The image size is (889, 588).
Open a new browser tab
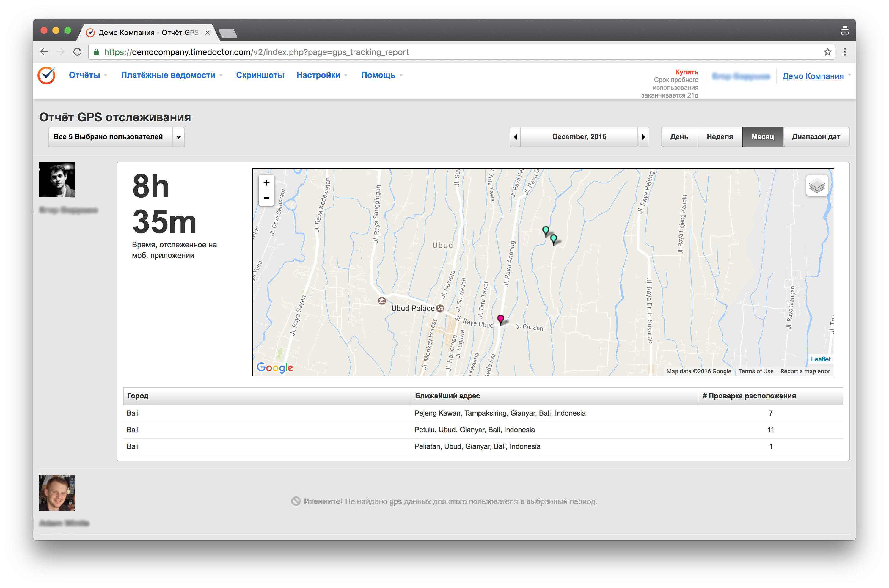pyautogui.click(x=228, y=33)
